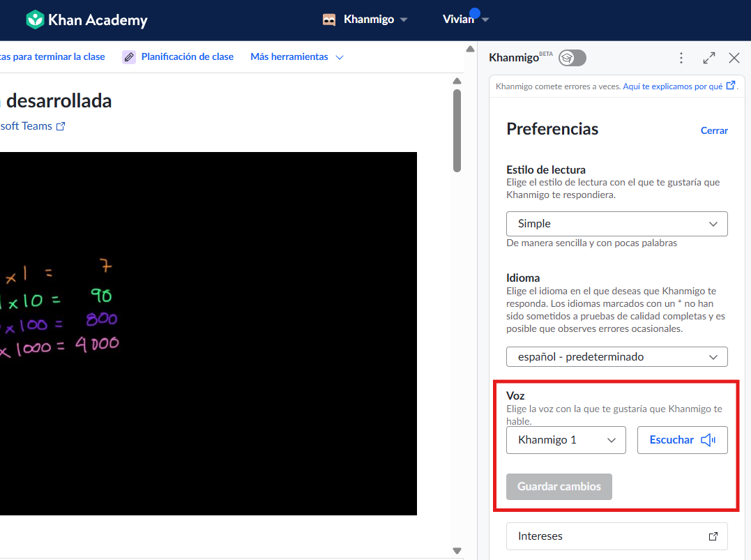
Task: Click the math video player area
Action: [208, 333]
